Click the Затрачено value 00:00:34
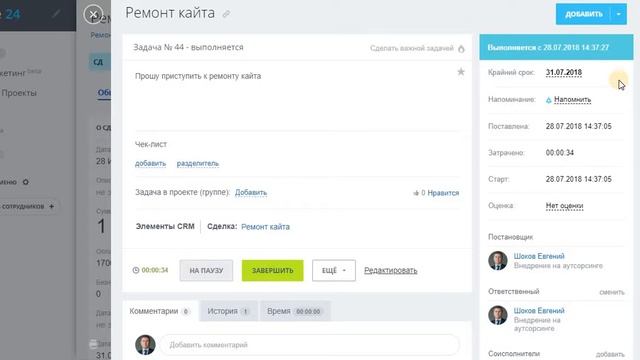Image resolution: width=640 pixels, height=360 pixels. [560, 153]
